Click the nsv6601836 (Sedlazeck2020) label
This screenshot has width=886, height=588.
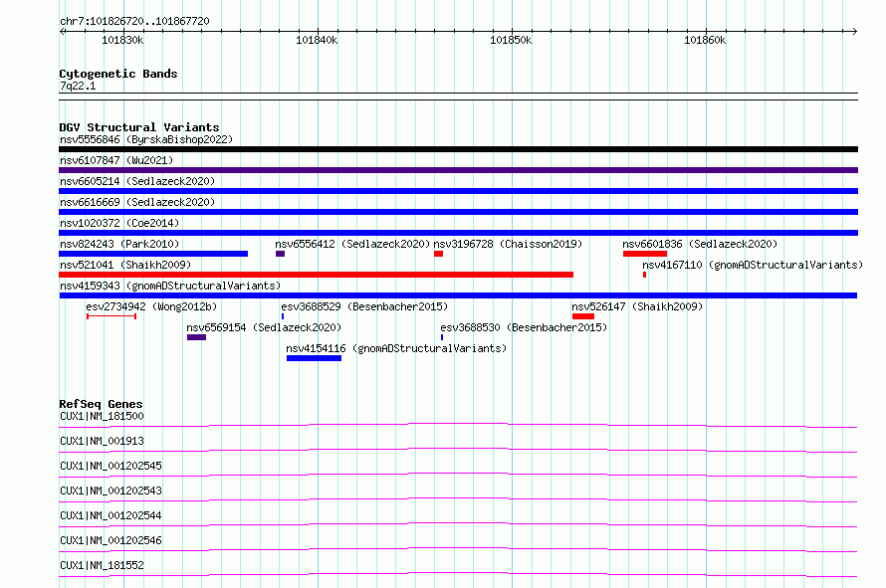(700, 244)
